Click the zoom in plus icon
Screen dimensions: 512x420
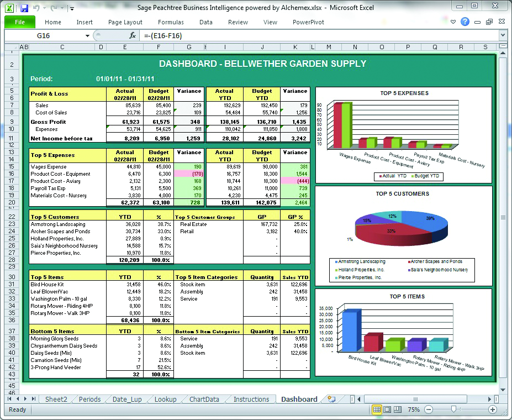click(493, 410)
